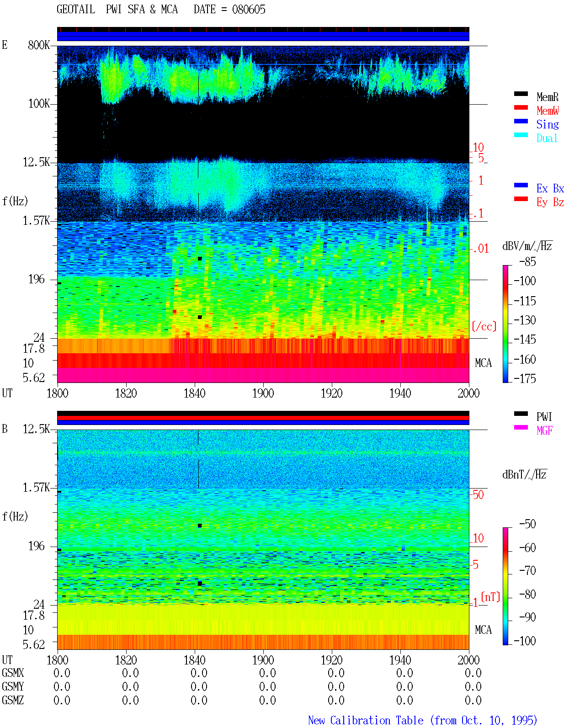The height and width of the screenshot is (728, 585).
Task: Select the '2000' time tick below the E panel
Action: point(469,393)
